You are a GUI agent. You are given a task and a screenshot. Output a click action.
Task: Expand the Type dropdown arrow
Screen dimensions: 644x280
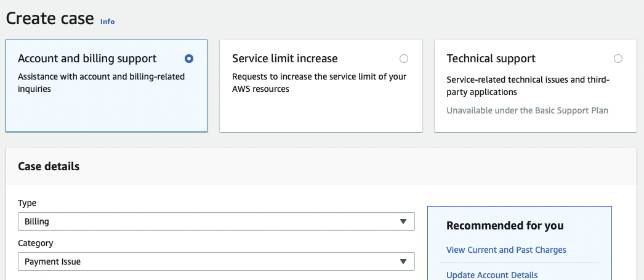click(x=403, y=221)
